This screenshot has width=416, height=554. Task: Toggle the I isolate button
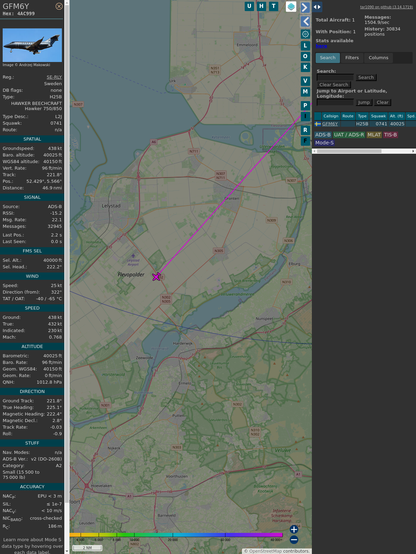point(305,116)
